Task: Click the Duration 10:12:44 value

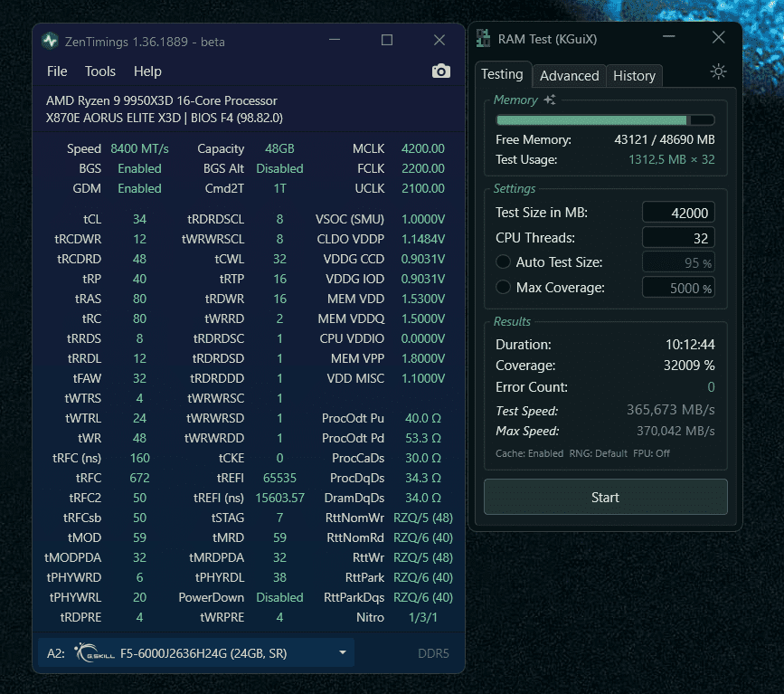Action: [690, 344]
